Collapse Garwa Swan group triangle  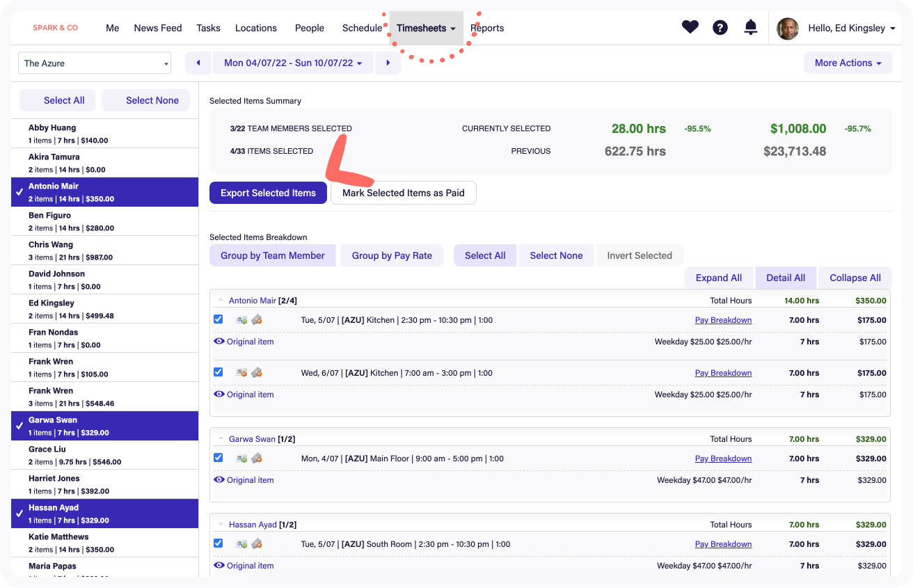point(221,439)
